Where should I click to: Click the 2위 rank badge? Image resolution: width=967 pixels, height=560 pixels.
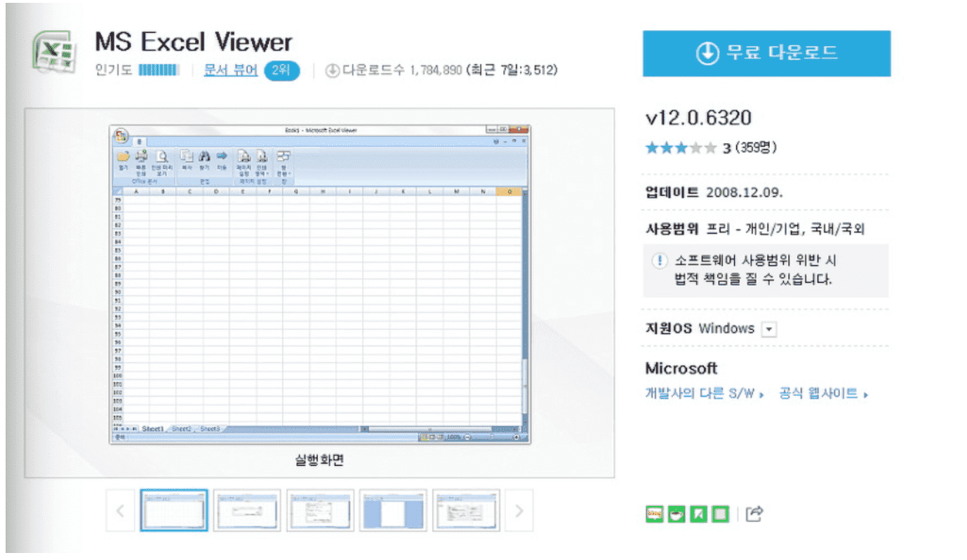click(282, 70)
